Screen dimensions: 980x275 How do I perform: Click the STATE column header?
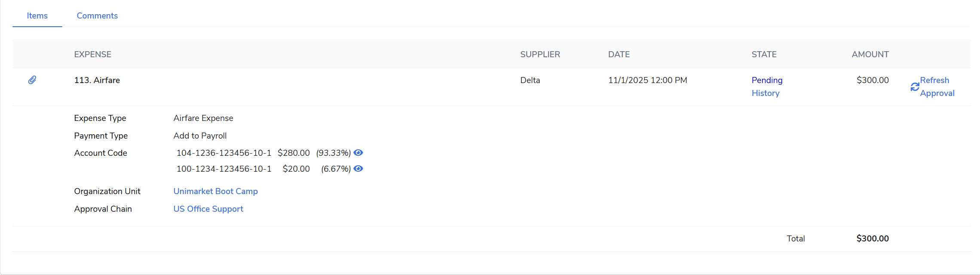(x=764, y=54)
